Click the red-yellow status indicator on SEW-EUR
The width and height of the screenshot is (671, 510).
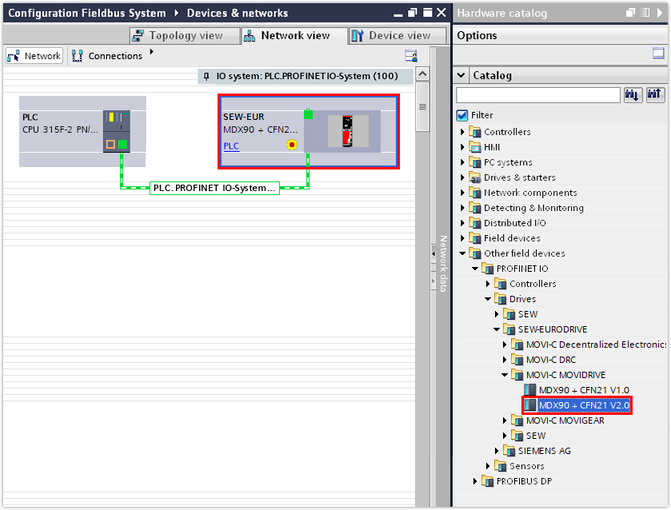tap(292, 145)
